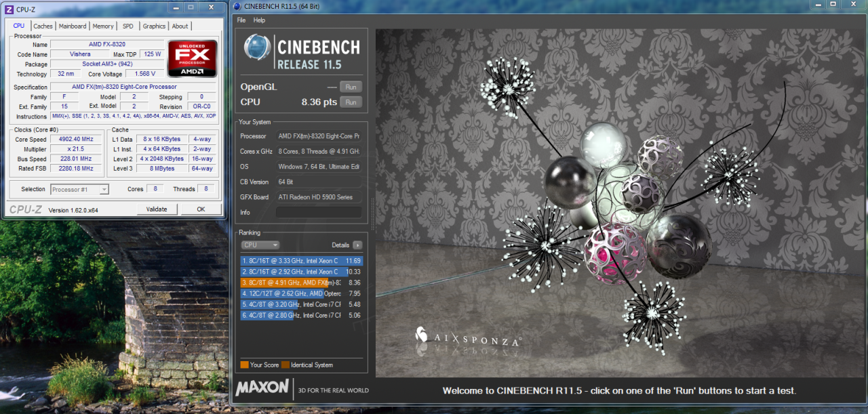Click the Cinebench Release 11.5 logo
This screenshot has height=414, width=868.
pyautogui.click(x=302, y=51)
